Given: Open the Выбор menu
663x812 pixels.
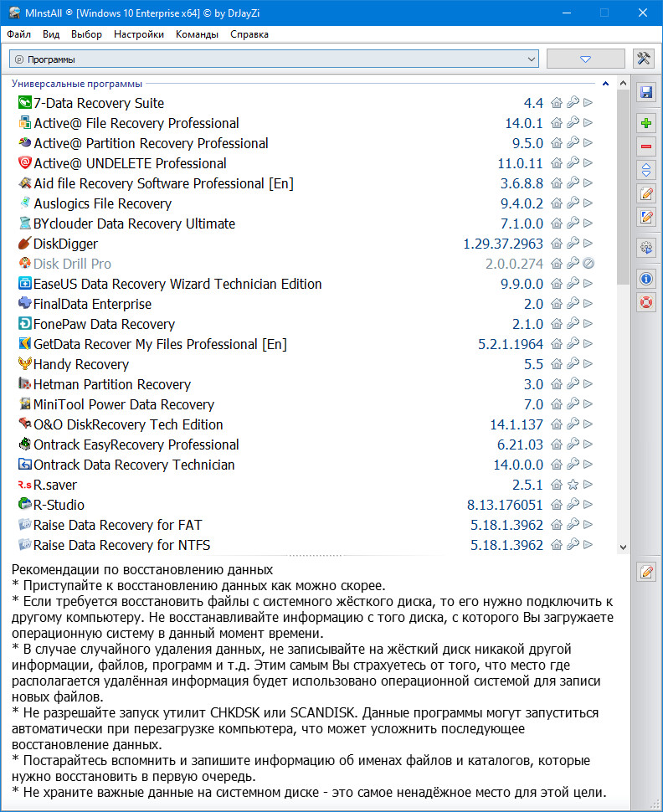Looking at the screenshot, I should pyautogui.click(x=86, y=34).
